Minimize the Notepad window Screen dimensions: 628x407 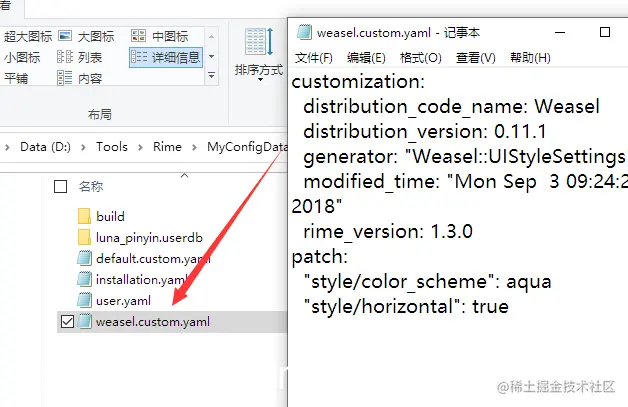click(560, 32)
